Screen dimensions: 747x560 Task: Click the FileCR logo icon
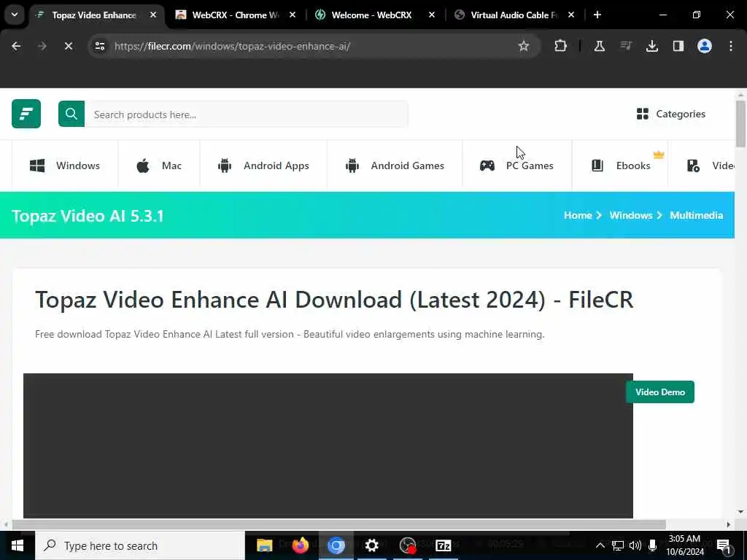26,114
